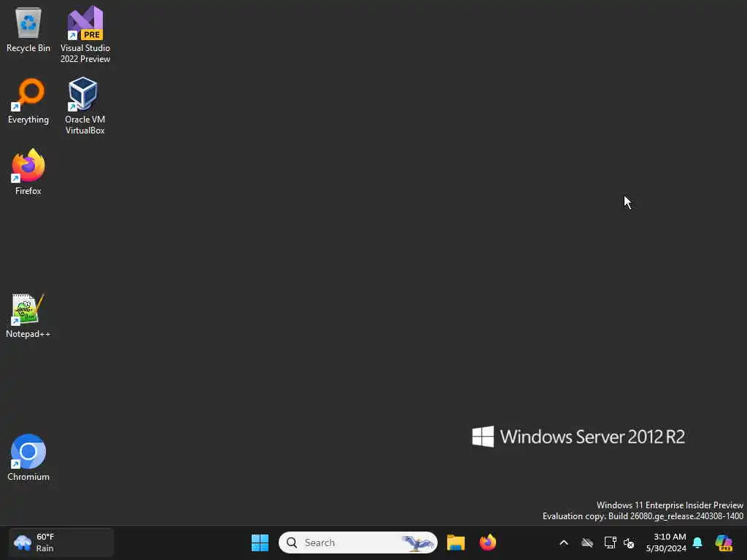
Task: Show hidden system tray icons
Action: coord(564,542)
